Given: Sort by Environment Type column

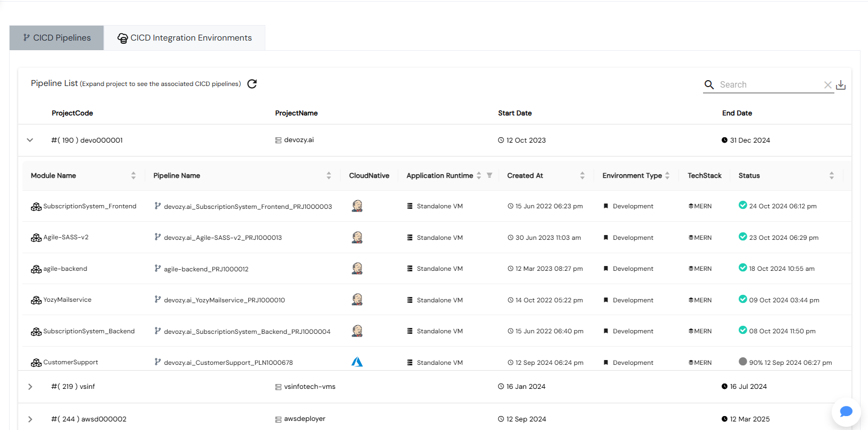Looking at the screenshot, I should pos(667,176).
